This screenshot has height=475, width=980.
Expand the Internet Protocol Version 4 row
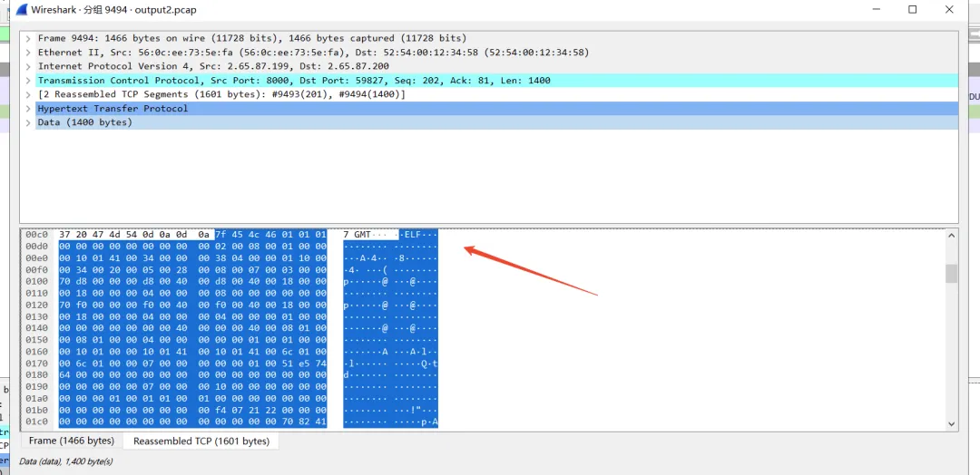click(x=28, y=66)
